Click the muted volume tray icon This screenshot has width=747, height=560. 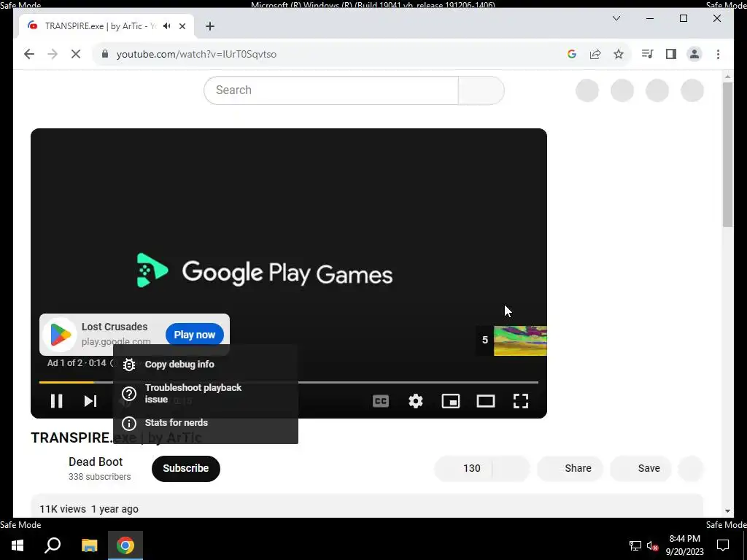click(x=653, y=545)
